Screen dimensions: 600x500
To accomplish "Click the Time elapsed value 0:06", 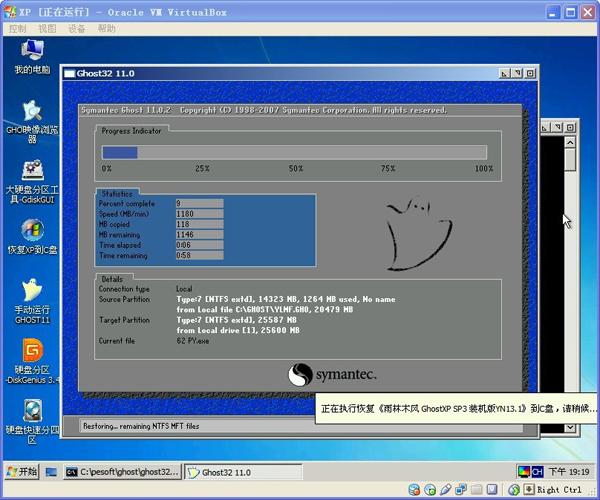I will (x=199, y=244).
